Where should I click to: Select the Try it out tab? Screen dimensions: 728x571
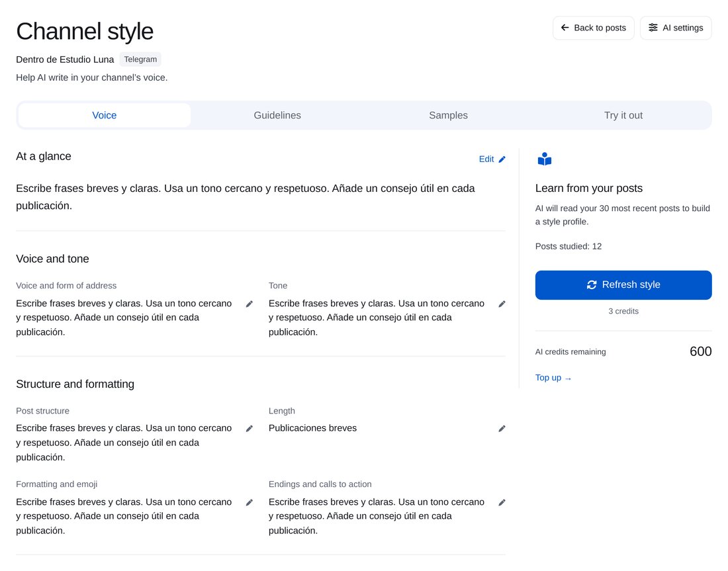click(623, 115)
